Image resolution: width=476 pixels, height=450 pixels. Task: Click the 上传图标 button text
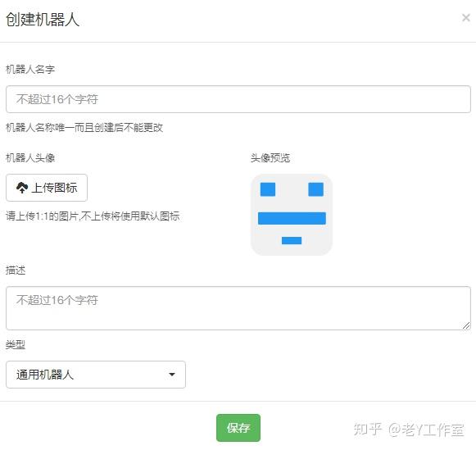(x=54, y=188)
